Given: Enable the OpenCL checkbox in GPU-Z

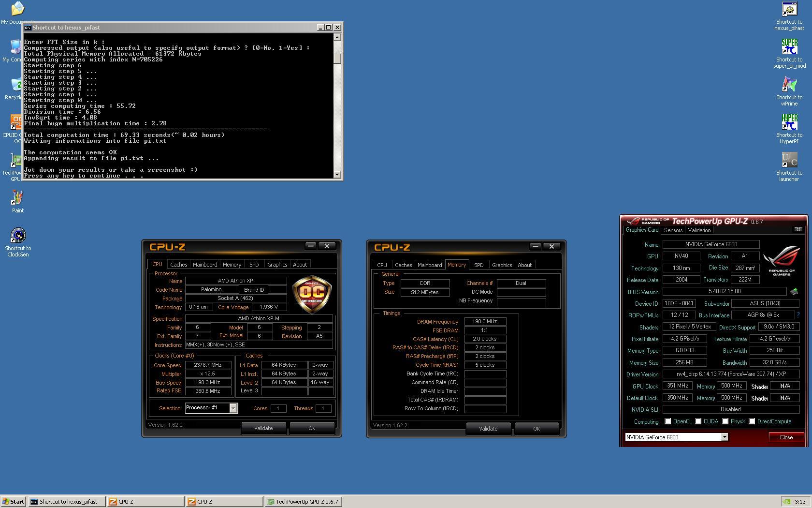Looking at the screenshot, I should tap(667, 421).
